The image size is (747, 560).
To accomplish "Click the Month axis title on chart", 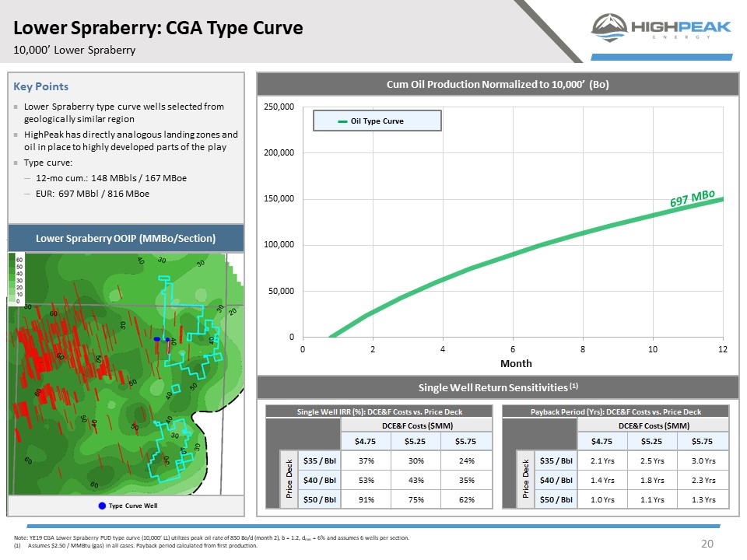I will point(516,363).
